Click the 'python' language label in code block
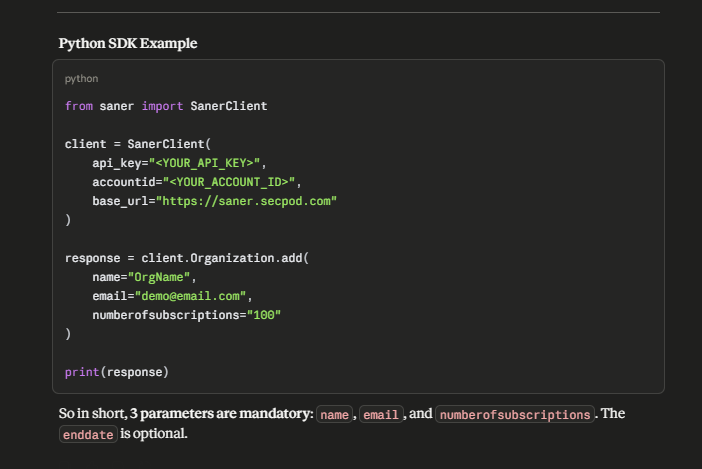 click(x=81, y=79)
